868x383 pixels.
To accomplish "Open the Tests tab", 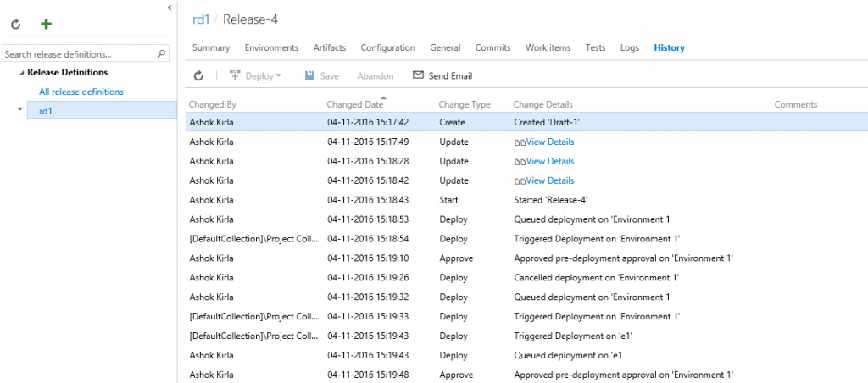I will 595,47.
